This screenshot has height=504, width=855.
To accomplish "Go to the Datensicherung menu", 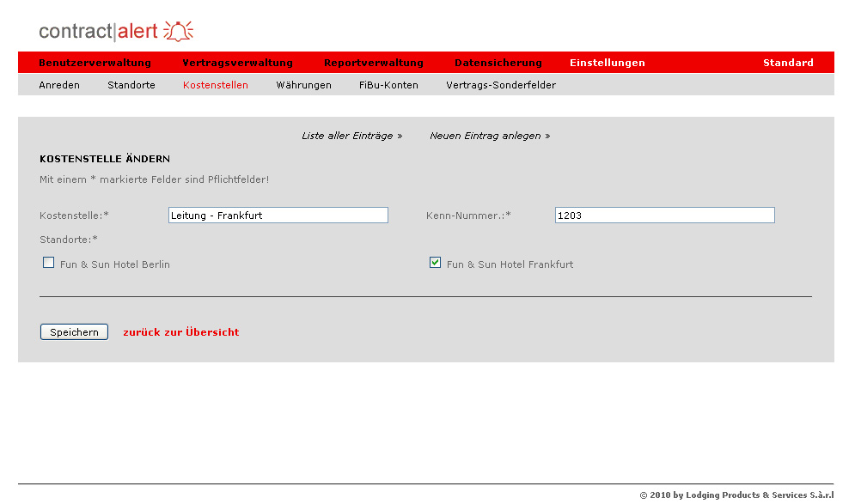I will 498,63.
